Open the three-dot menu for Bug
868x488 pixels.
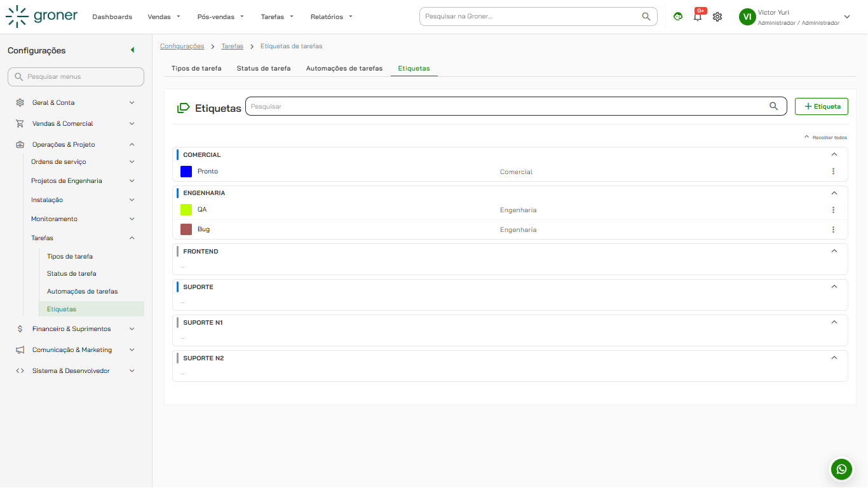(833, 229)
